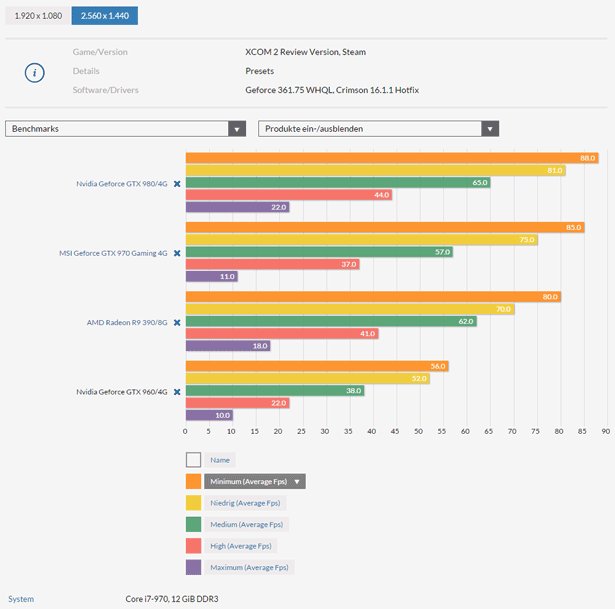615x609 pixels.
Task: Expand the Produkte ein-/ausblenden dropdown
Action: (378, 129)
